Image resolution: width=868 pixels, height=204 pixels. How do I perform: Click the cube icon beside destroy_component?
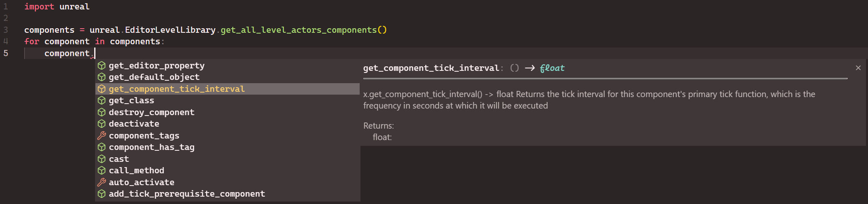(x=102, y=112)
